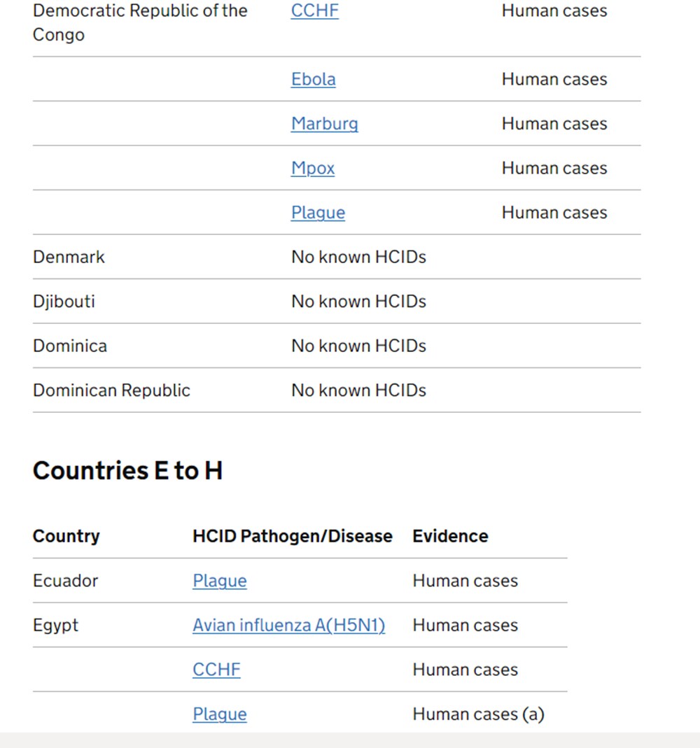Select the Ecuador country cell
Viewport: 700px width, 748px height.
pyautogui.click(x=65, y=581)
